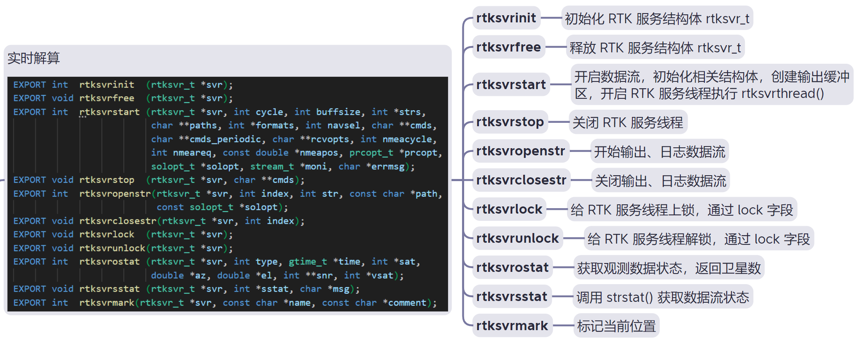Click the cmds_periodic parameter in code
This screenshot has width=868, height=339.
point(225,139)
